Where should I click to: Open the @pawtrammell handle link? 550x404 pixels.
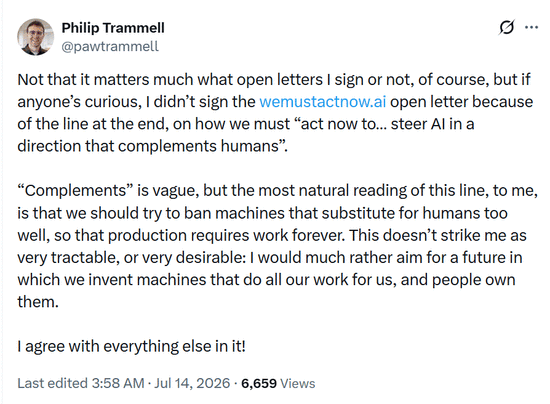110,46
